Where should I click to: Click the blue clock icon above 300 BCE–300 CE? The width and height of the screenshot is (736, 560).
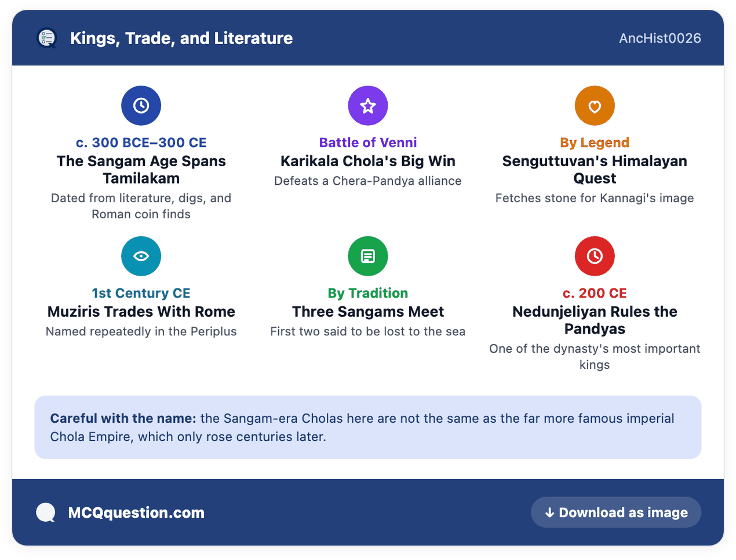[141, 105]
